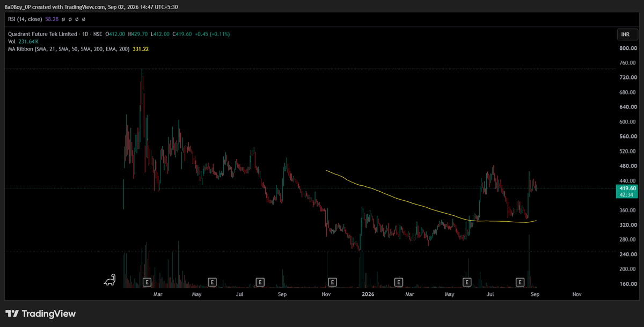Click the yellow MA value 331.22

point(141,49)
